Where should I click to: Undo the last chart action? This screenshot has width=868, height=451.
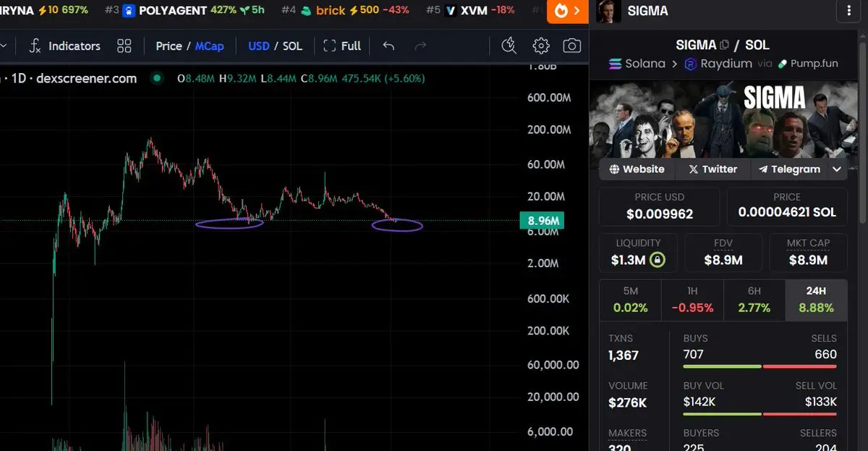pyautogui.click(x=388, y=46)
